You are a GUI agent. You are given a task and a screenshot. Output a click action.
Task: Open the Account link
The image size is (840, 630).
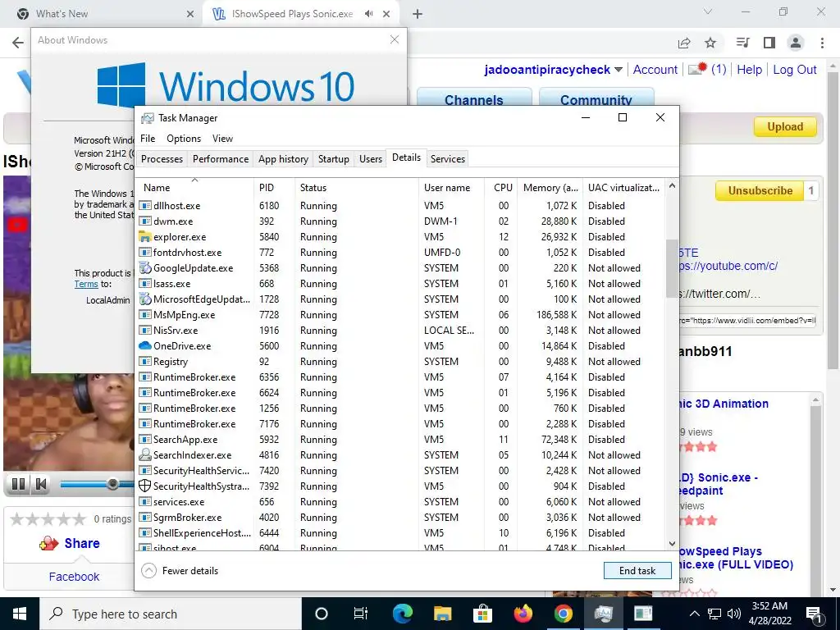click(x=655, y=70)
